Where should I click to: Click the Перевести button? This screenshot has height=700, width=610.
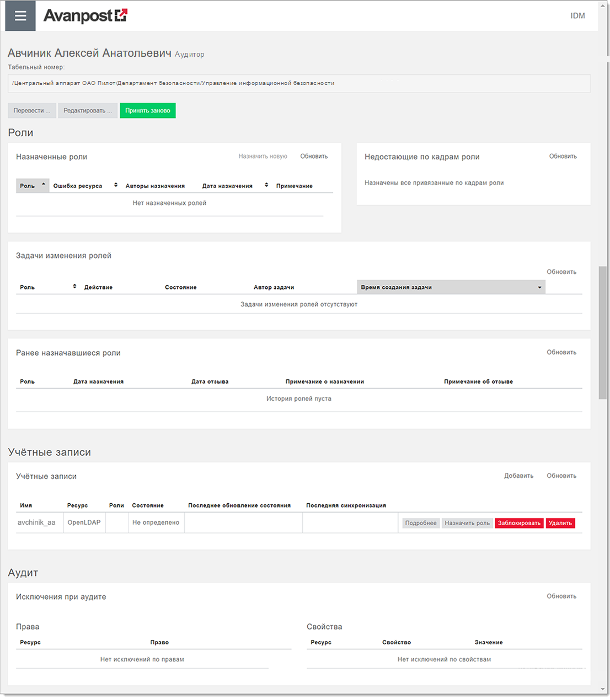click(x=31, y=111)
